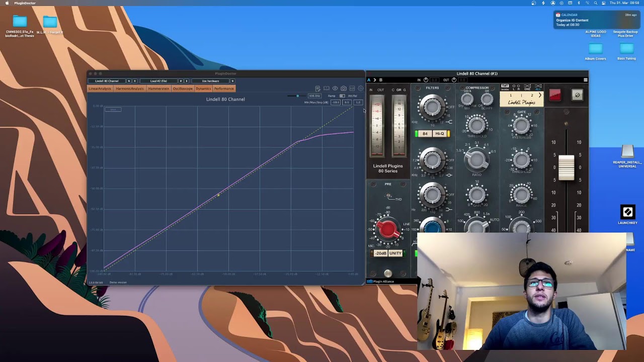Switch to the HarmonicAnalysis tab
This screenshot has width=644, height=362.
pyautogui.click(x=130, y=88)
